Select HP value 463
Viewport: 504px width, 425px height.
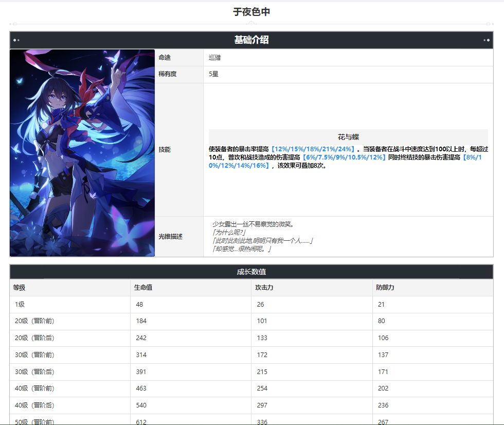point(141,388)
